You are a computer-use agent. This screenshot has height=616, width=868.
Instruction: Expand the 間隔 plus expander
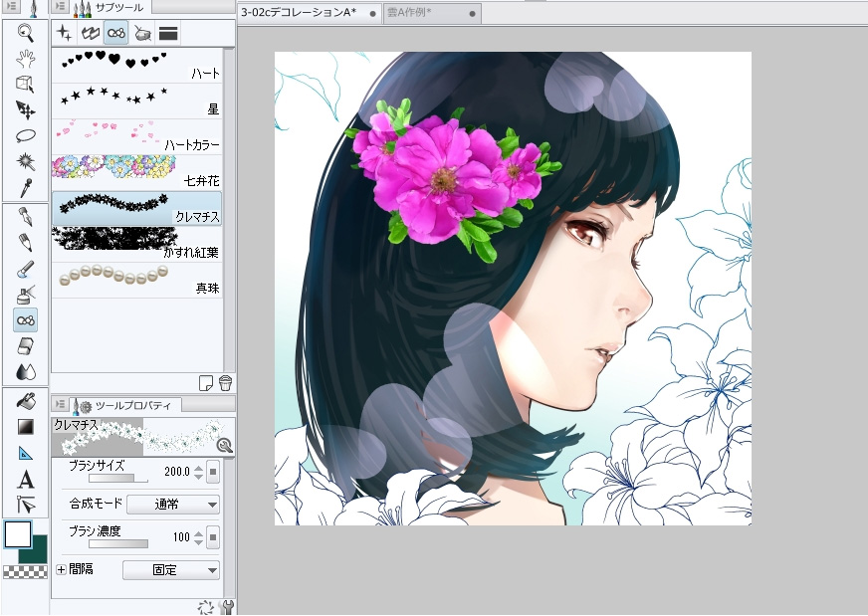61,570
